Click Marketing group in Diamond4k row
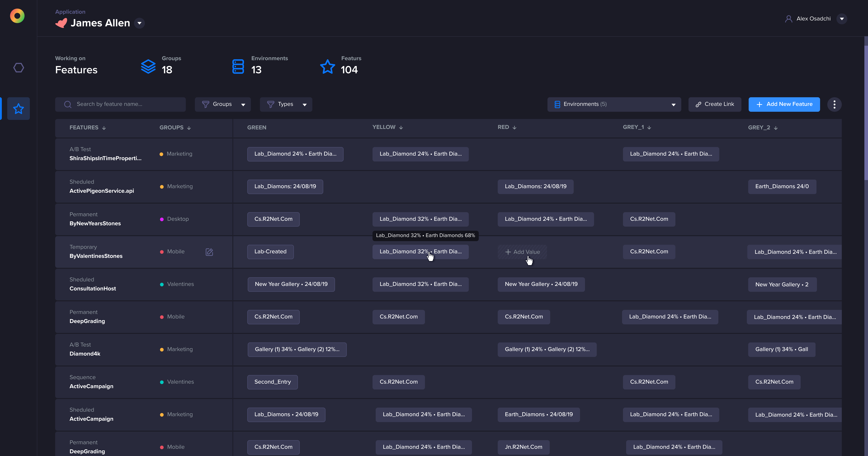The width and height of the screenshot is (868, 456). 180,349
